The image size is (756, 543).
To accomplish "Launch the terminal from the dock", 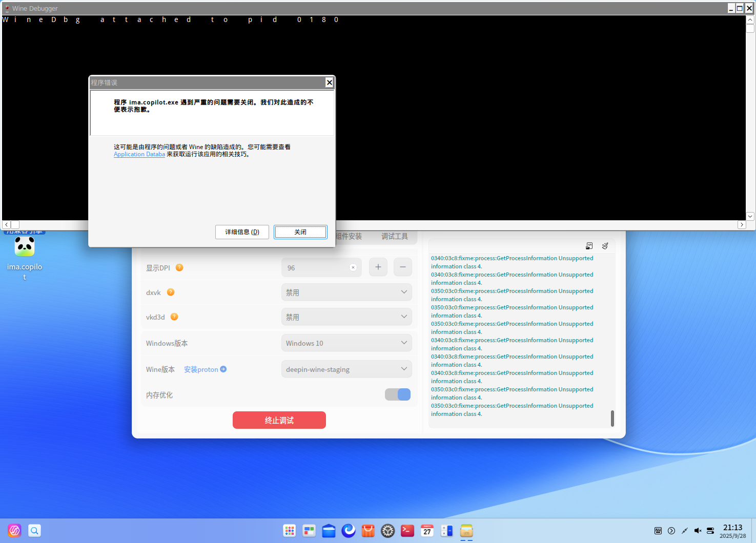I will pos(407,531).
